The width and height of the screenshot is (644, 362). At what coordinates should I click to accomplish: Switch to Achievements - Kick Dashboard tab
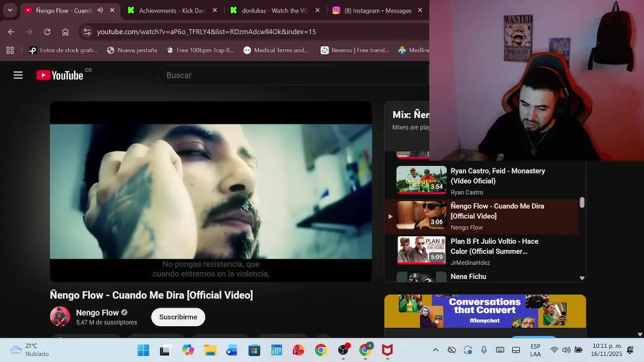click(173, 10)
